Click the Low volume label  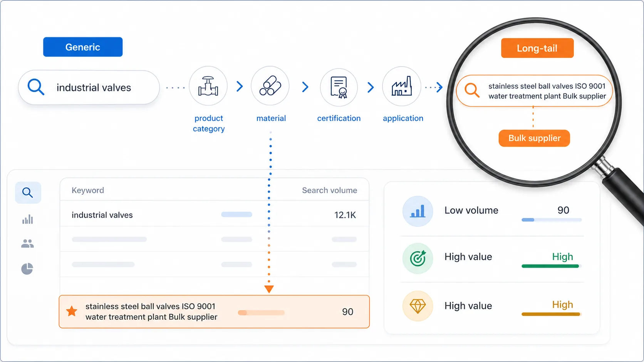pos(471,210)
